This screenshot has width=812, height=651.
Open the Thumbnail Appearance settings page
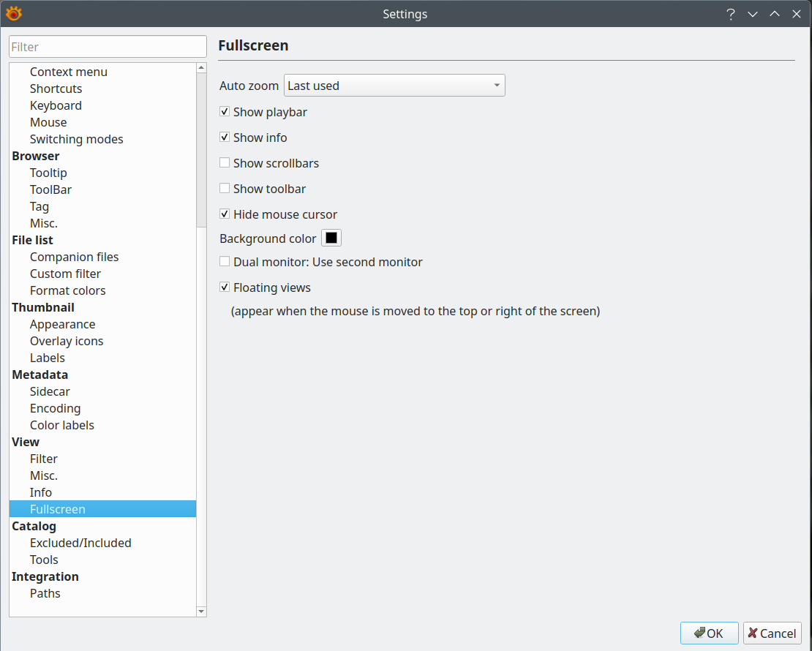[62, 324]
